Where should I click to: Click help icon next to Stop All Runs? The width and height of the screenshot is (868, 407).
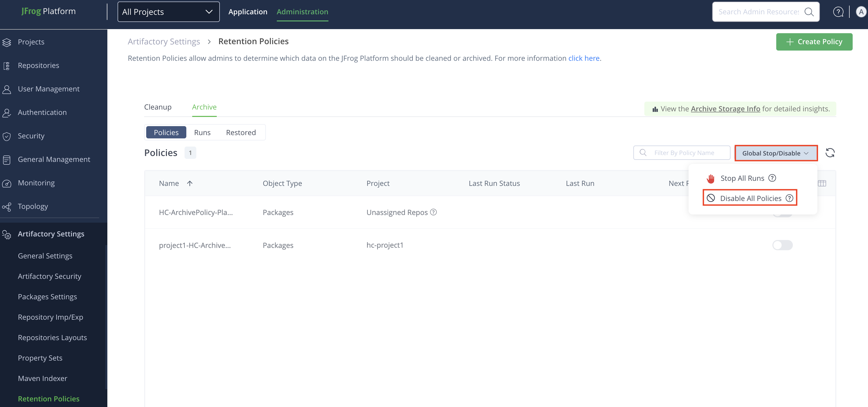tap(772, 178)
